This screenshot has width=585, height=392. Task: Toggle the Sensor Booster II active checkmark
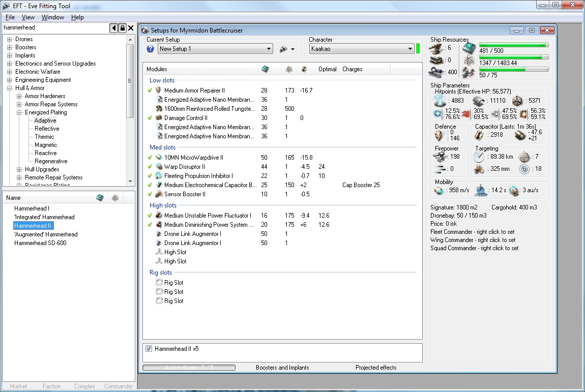(x=150, y=194)
